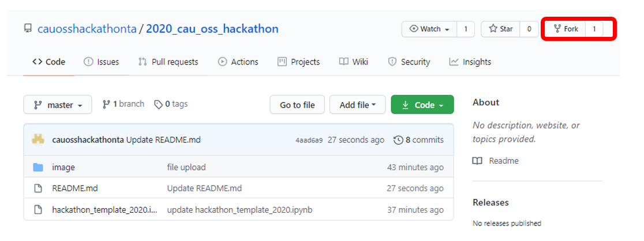
Task: Open the Watch notifications dropdown
Action: point(429,29)
